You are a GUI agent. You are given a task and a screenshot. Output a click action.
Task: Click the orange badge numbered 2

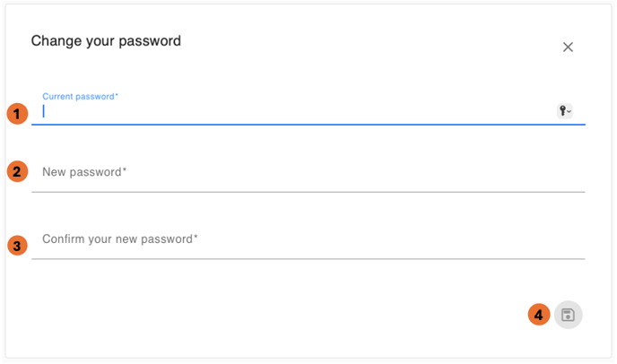(x=17, y=171)
